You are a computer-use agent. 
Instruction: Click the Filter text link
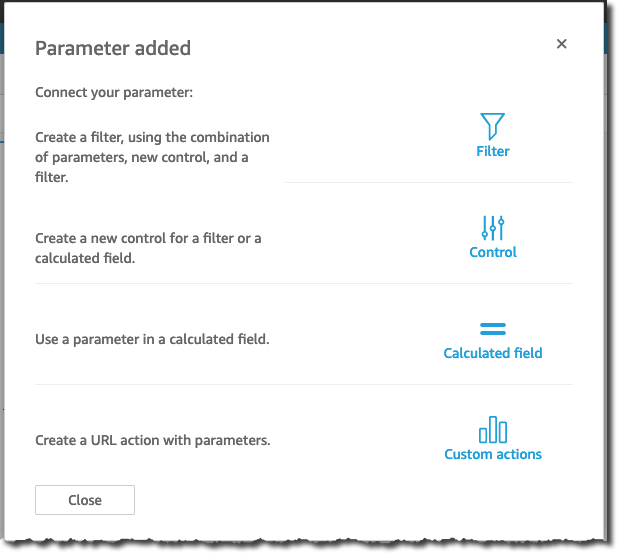(493, 151)
